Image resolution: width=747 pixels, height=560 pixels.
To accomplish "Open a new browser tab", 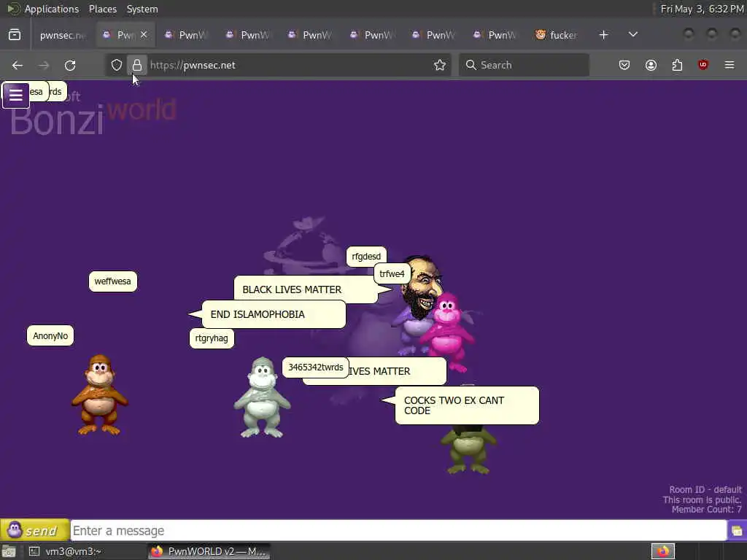I will (603, 35).
